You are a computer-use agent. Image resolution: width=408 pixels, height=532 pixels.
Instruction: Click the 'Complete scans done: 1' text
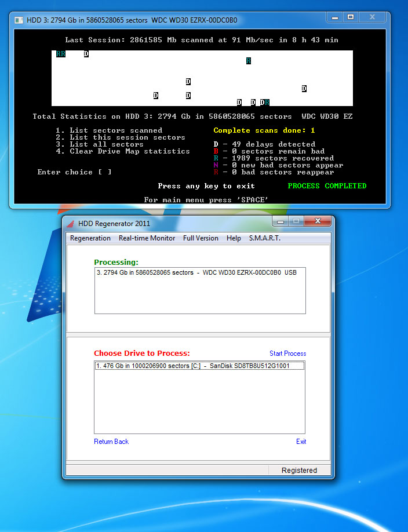click(x=264, y=130)
